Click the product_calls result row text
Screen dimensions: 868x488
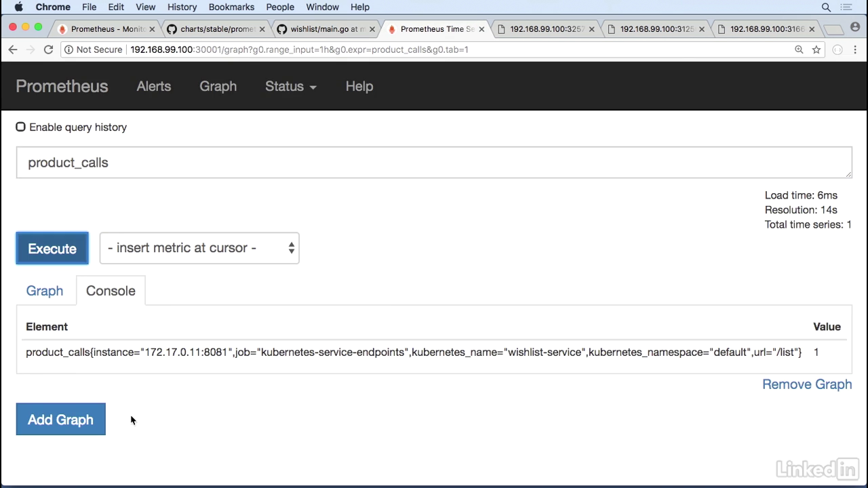click(x=414, y=352)
